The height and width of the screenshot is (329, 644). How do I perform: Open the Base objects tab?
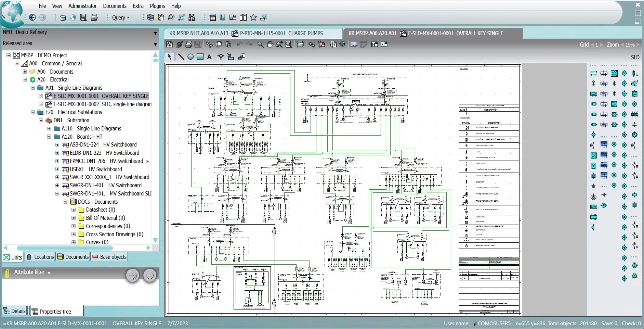109,257
